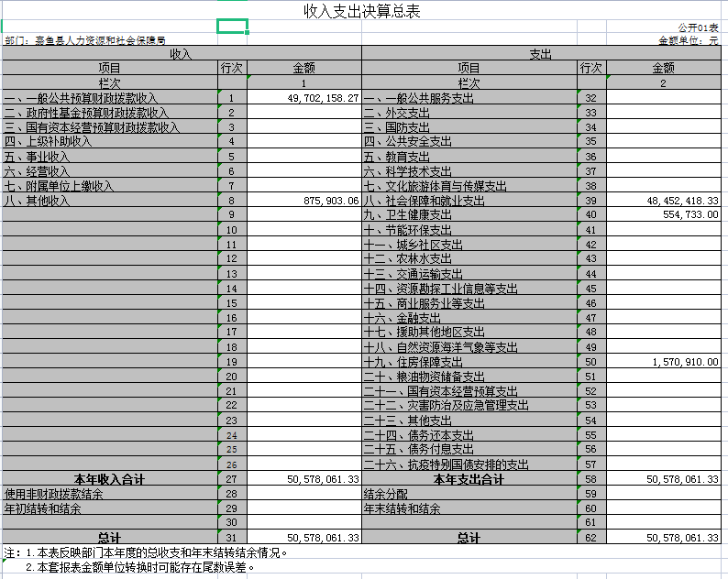Click the row 58 amount 50,578,061.33

coord(664,479)
